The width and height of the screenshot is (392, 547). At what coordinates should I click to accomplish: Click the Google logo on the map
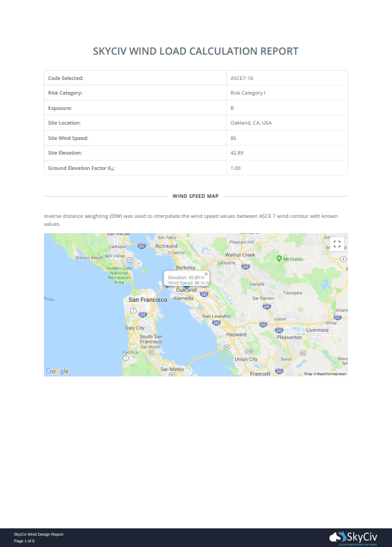point(57,371)
